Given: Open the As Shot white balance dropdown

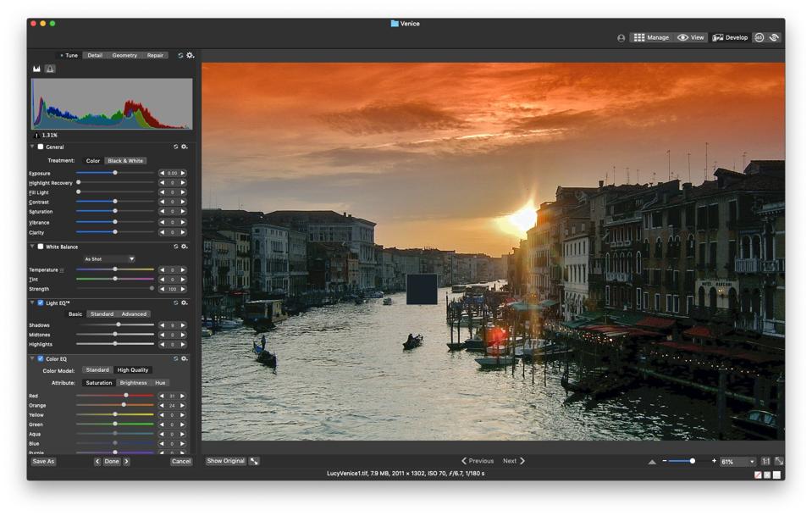Looking at the screenshot, I should 109,259.
